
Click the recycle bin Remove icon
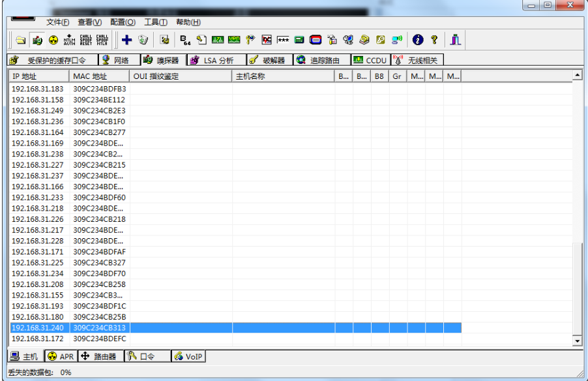[x=143, y=40]
